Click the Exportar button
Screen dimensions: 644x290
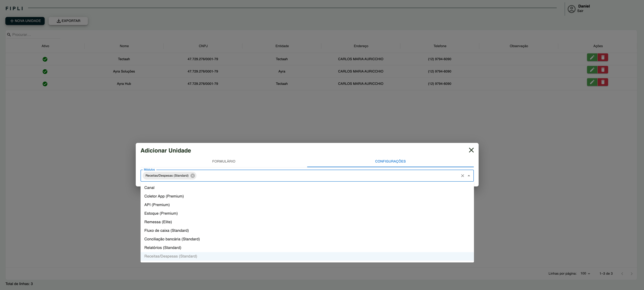68,21
